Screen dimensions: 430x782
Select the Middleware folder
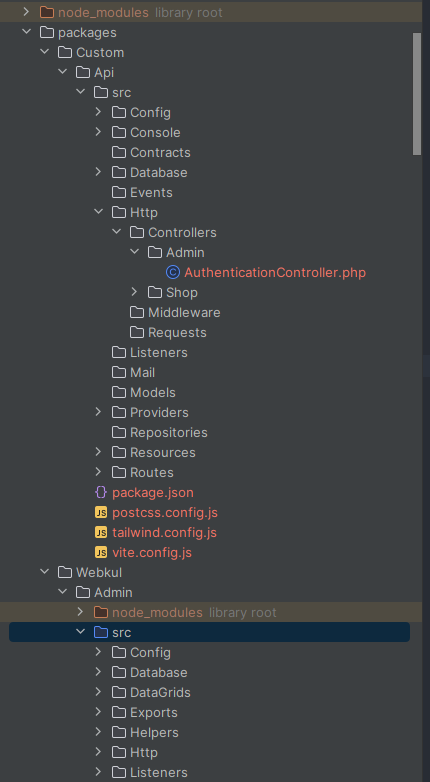click(184, 312)
